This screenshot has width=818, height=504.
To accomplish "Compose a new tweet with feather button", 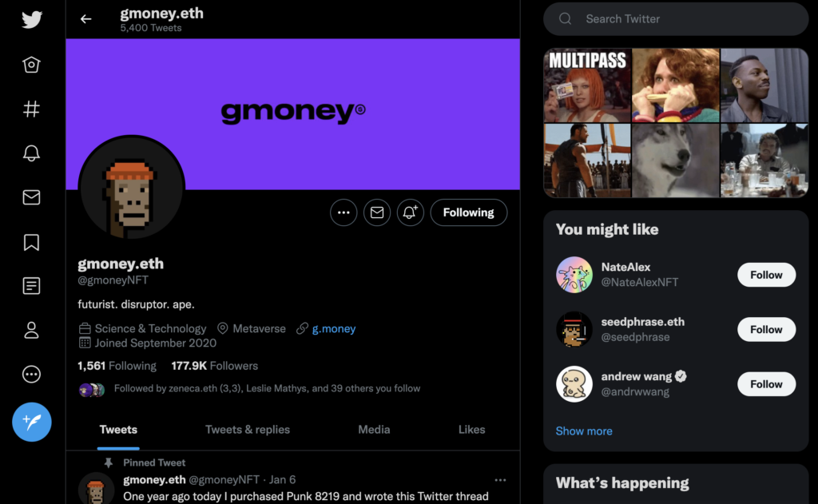I will click(x=32, y=422).
